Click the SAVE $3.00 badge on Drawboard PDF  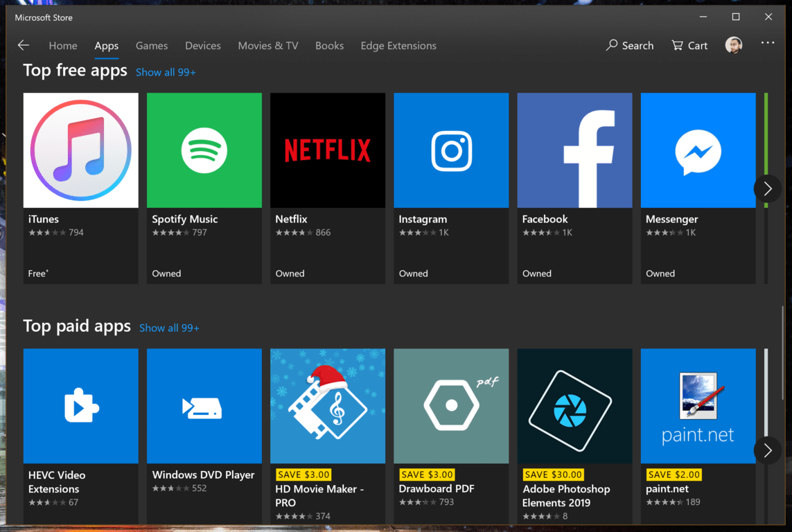pyautogui.click(x=427, y=475)
